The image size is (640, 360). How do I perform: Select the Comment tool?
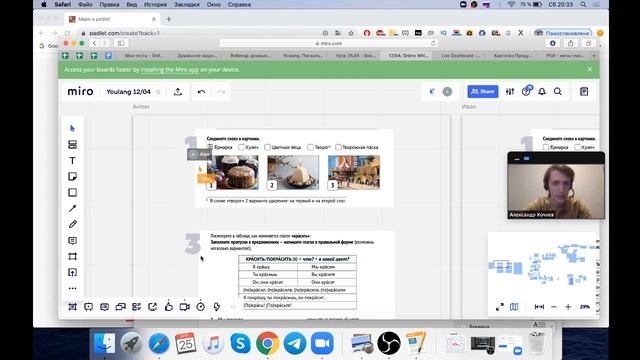(73, 240)
